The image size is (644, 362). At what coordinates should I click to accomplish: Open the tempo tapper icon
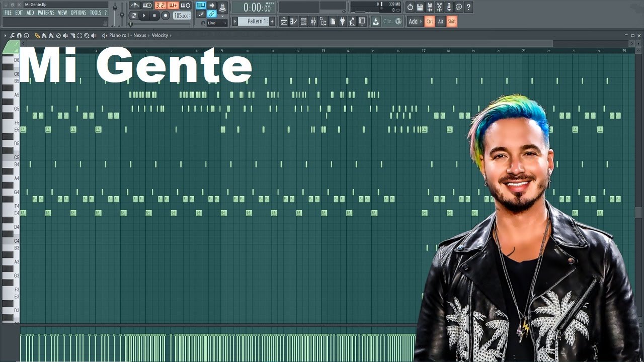tap(352, 21)
